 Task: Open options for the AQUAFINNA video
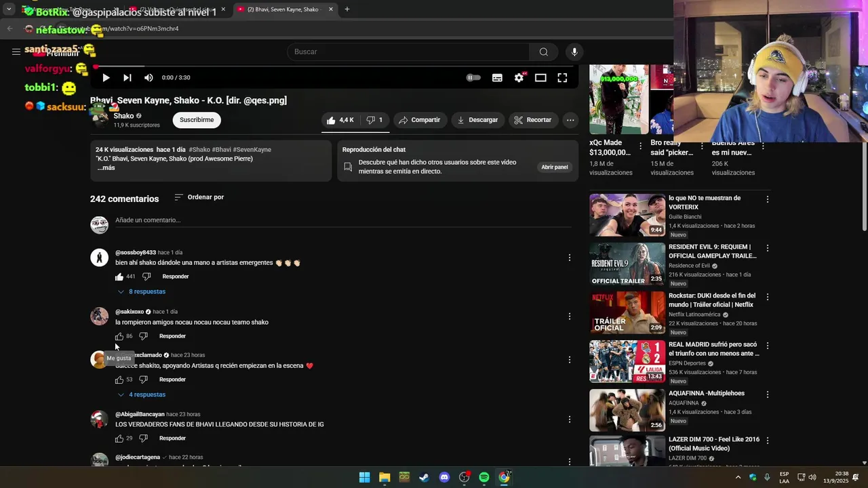[767, 394]
